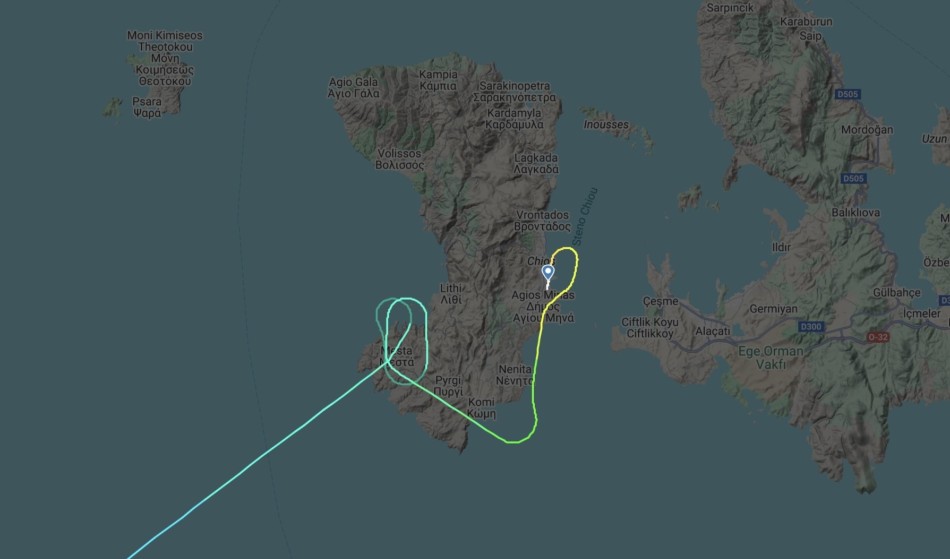Click the Moni Kimiseos Theotokou label
The height and width of the screenshot is (559, 950).
tap(165, 58)
